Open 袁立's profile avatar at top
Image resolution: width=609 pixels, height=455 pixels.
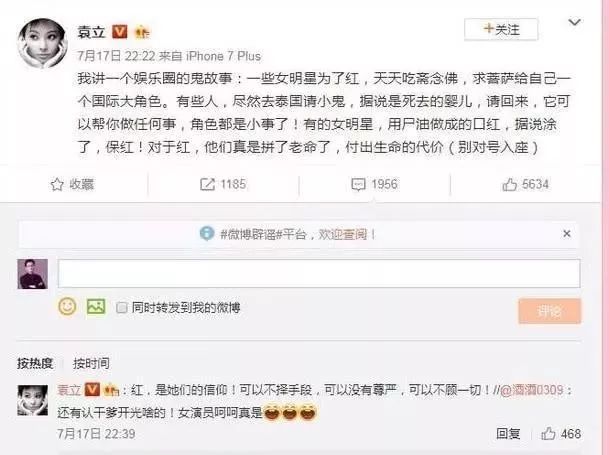tap(42, 43)
